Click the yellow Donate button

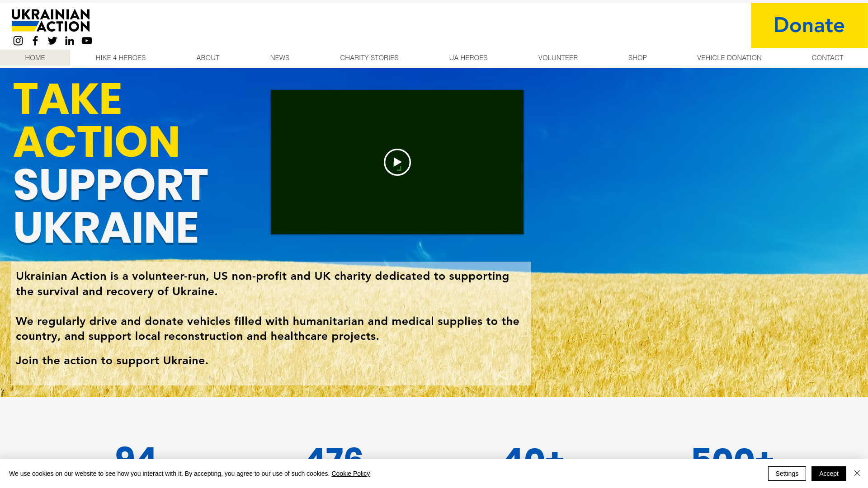pyautogui.click(x=809, y=25)
